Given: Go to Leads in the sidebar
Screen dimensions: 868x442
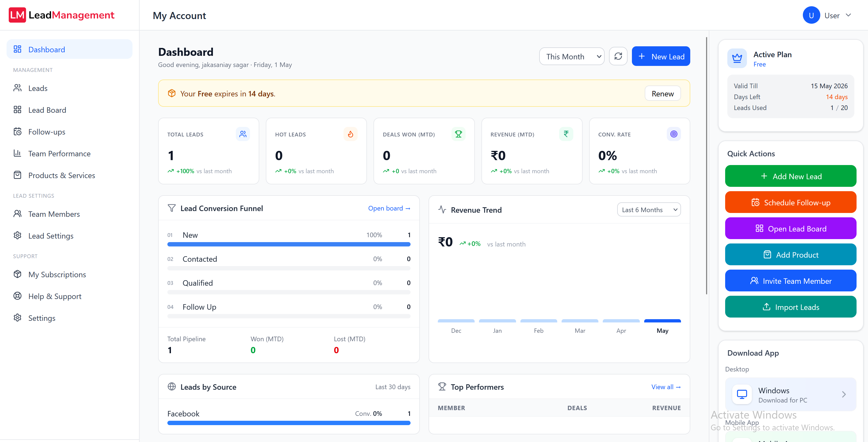Looking at the screenshot, I should [x=70, y=88].
